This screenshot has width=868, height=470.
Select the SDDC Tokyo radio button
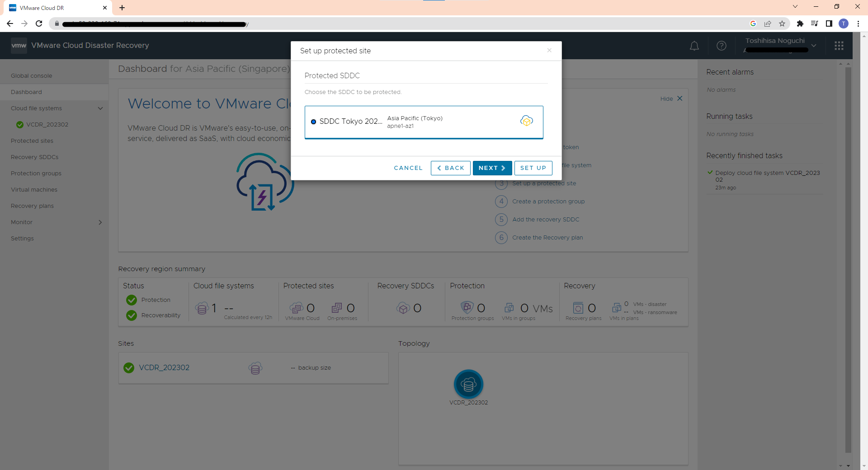click(x=313, y=122)
